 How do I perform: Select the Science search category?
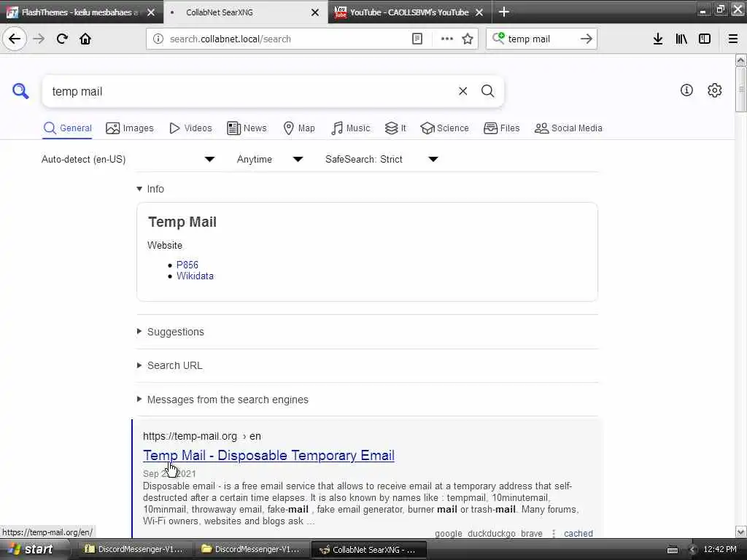pyautogui.click(x=444, y=128)
